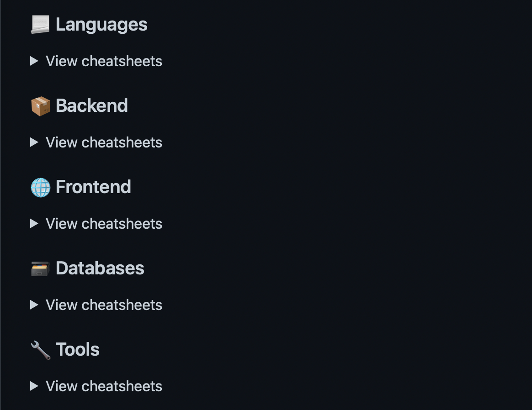Image resolution: width=532 pixels, height=410 pixels.
Task: Expand the disclosure triangle under Tools
Action: point(34,386)
